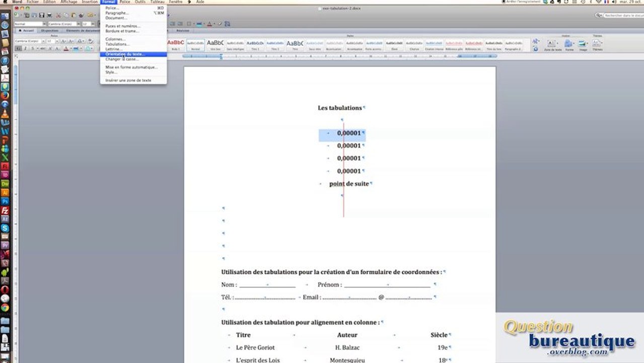
Task: Click 'point de suite' text
Action: pos(349,184)
